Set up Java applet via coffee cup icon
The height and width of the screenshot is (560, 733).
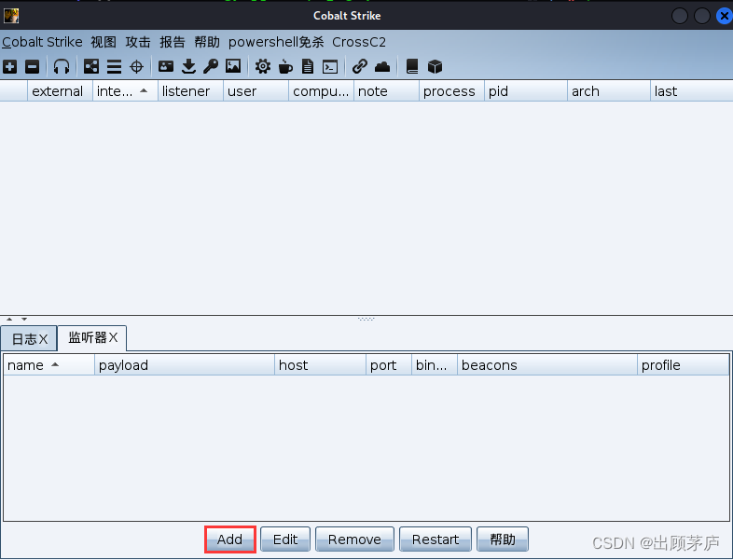tap(285, 67)
